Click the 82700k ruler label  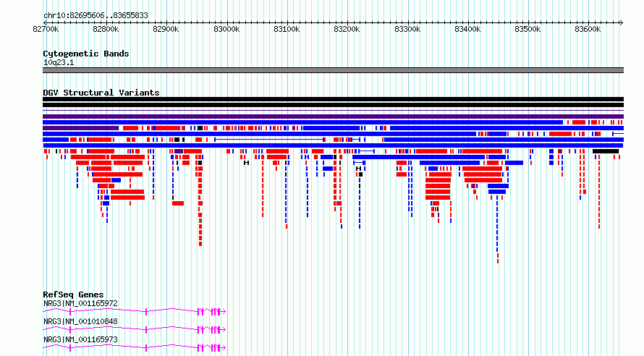[46, 30]
